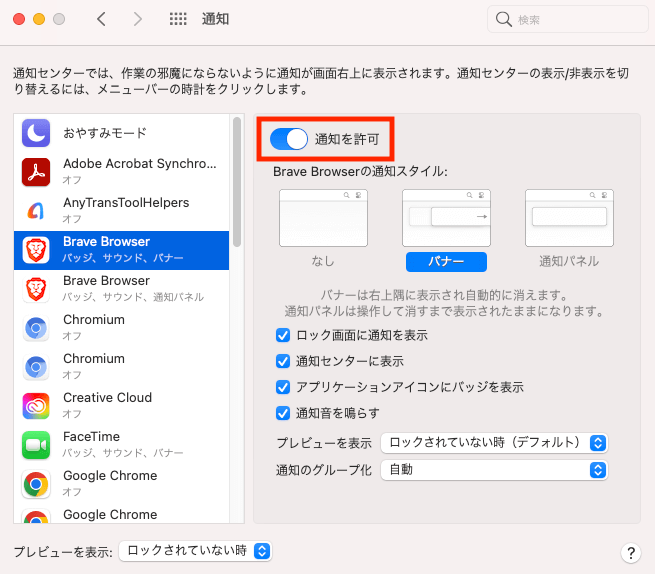This screenshot has height=574, width=655.
Task: Open the bottom ロックされていない時 preview dropdown
Action: click(x=195, y=551)
